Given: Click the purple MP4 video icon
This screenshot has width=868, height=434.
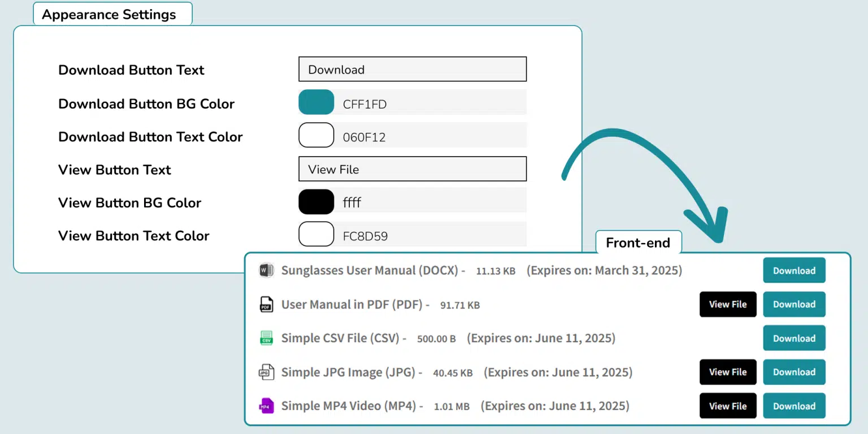Looking at the screenshot, I should coord(266,406).
